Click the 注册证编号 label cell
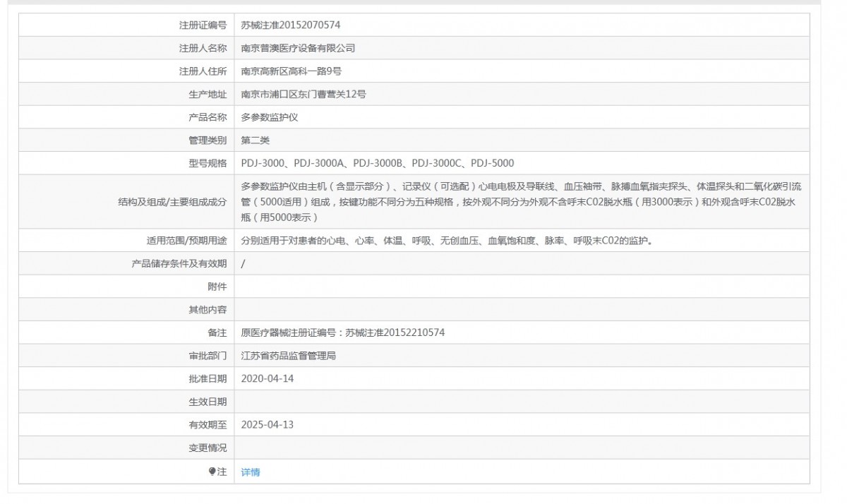847x504 pixels. click(126, 25)
